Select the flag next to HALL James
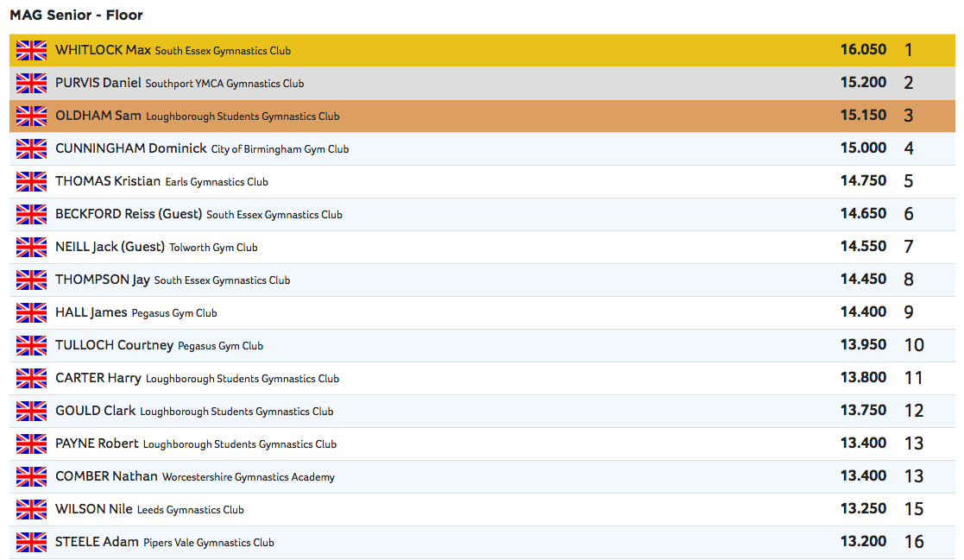This screenshot has height=560, width=964. (x=31, y=312)
